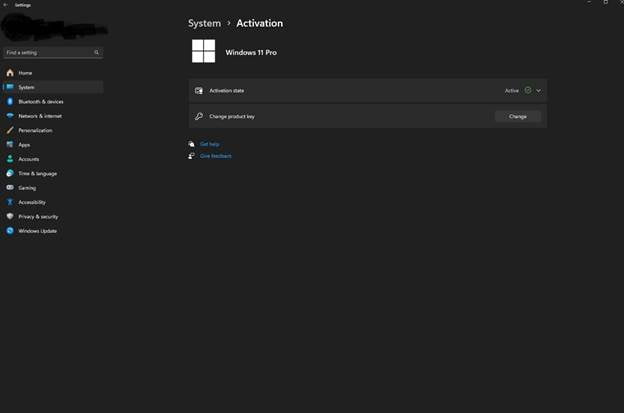Click the search magnifier icon
Viewport: 624px width, 413px height.
tap(96, 53)
